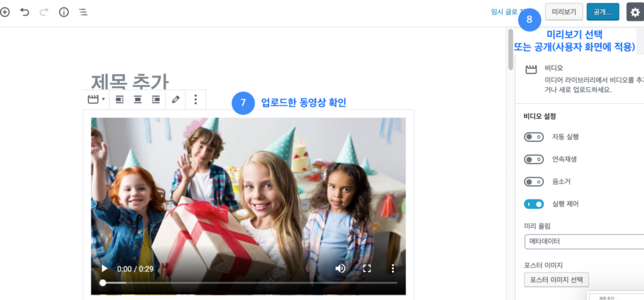Screen dimensions: 644x300
Task: Open block toolbar more options menu
Action: pos(196,99)
